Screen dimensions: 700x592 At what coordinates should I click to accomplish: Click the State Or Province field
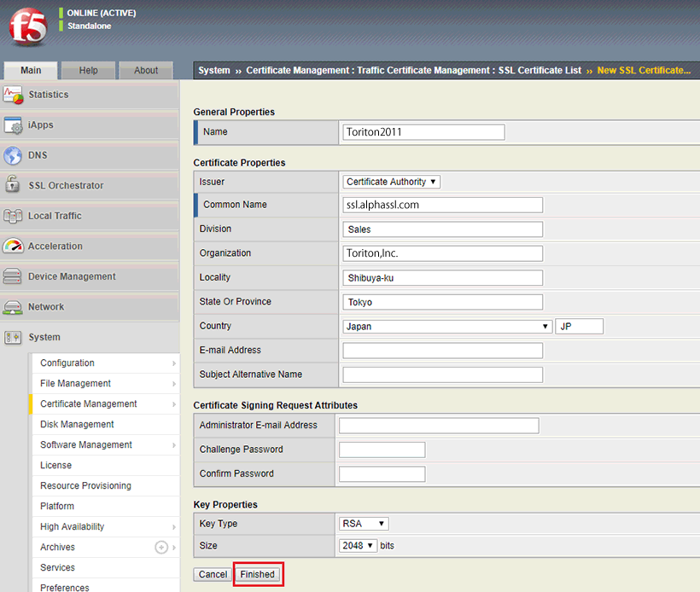point(443,302)
